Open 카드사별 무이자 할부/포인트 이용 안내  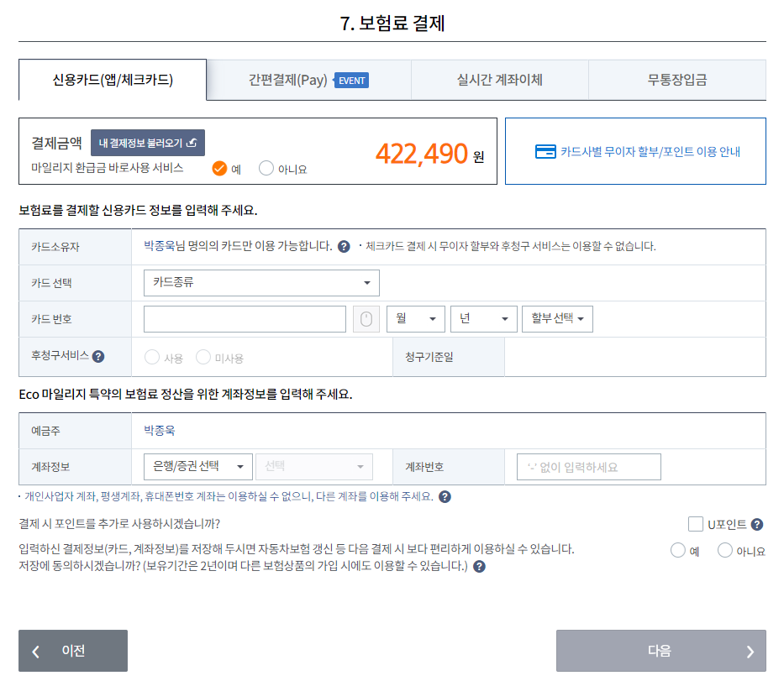pyautogui.click(x=635, y=151)
